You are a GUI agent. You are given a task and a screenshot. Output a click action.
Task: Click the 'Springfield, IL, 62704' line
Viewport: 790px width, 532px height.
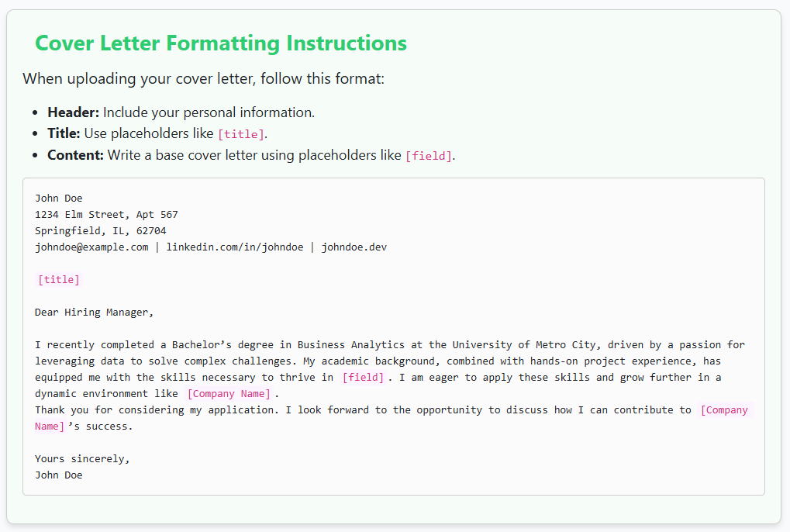click(x=100, y=231)
